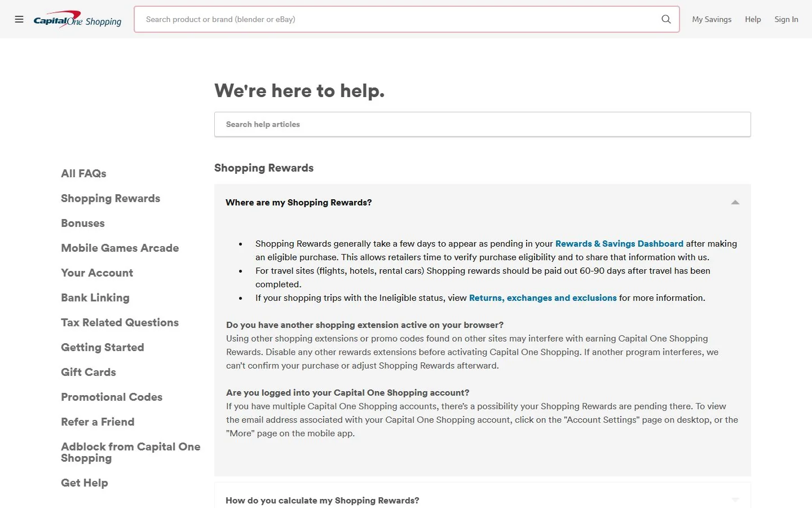This screenshot has width=812, height=508.
Task: View the Gift Cards help category
Action: tap(89, 372)
